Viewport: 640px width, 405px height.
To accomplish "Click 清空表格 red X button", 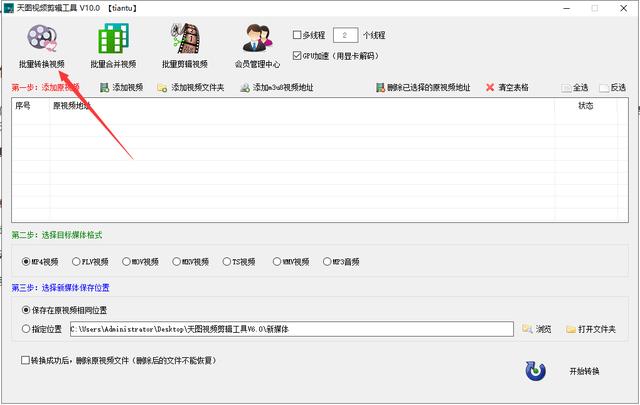I will (x=507, y=87).
